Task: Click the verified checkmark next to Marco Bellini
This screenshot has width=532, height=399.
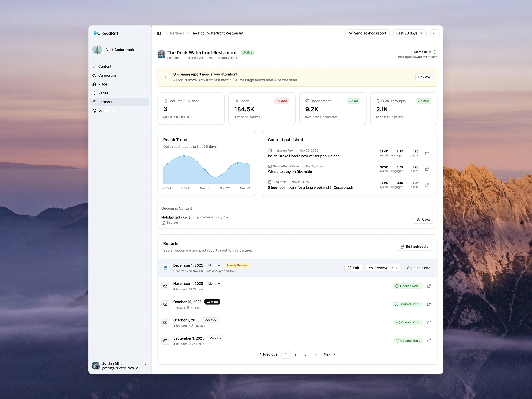Action: pos(435,52)
